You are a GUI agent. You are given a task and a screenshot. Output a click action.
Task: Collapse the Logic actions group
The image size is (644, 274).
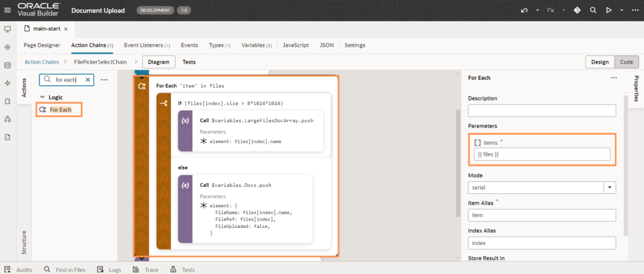point(43,98)
